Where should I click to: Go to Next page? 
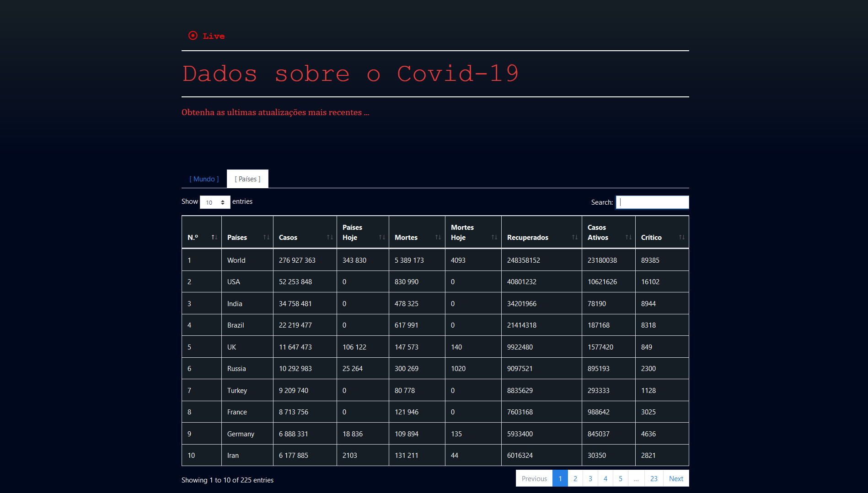(x=676, y=478)
